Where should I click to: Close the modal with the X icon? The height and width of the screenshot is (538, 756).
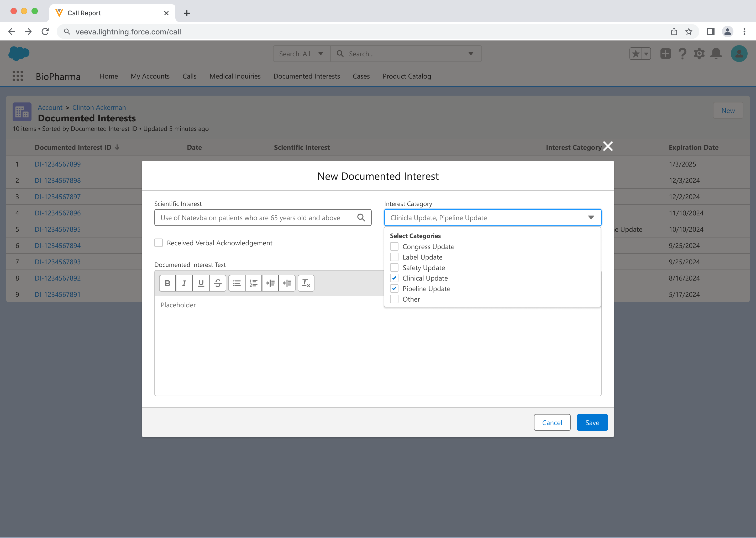point(608,146)
